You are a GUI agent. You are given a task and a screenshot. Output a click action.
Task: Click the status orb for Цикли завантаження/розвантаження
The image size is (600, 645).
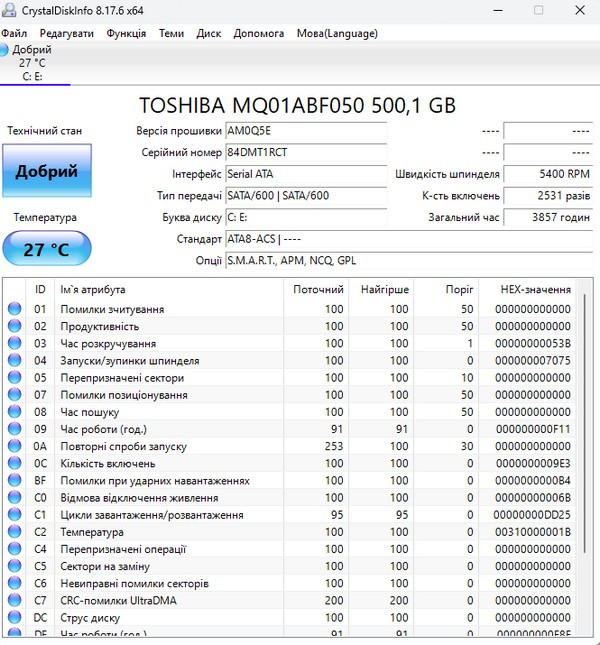(14, 515)
